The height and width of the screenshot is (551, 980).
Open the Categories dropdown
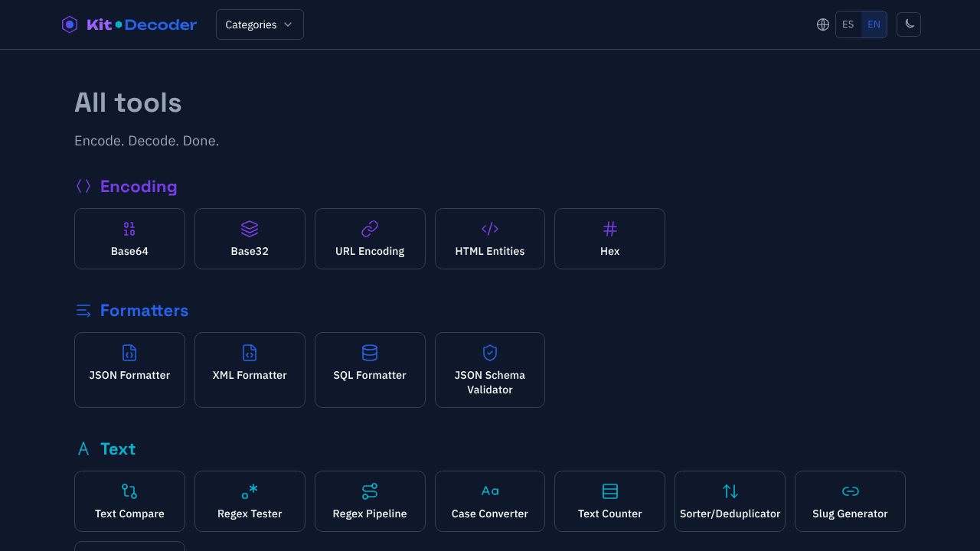coord(260,24)
